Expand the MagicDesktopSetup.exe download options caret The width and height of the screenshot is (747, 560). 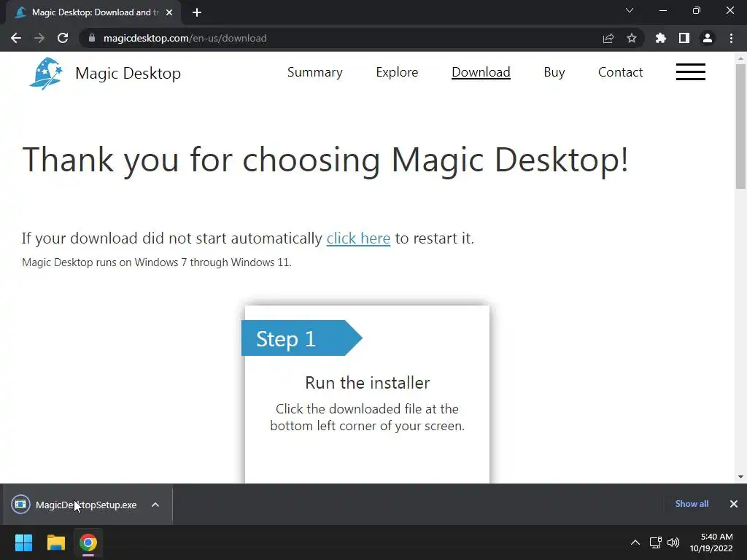(x=155, y=505)
